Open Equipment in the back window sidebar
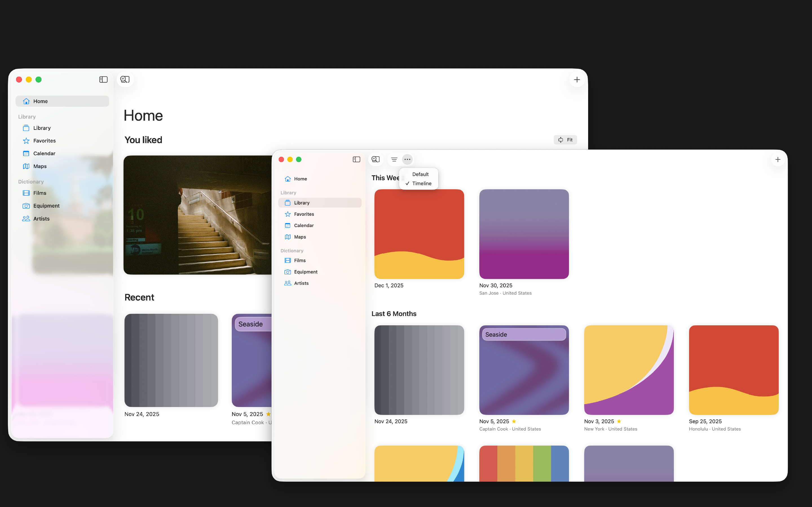Screen dimensions: 812x507 click(46, 206)
